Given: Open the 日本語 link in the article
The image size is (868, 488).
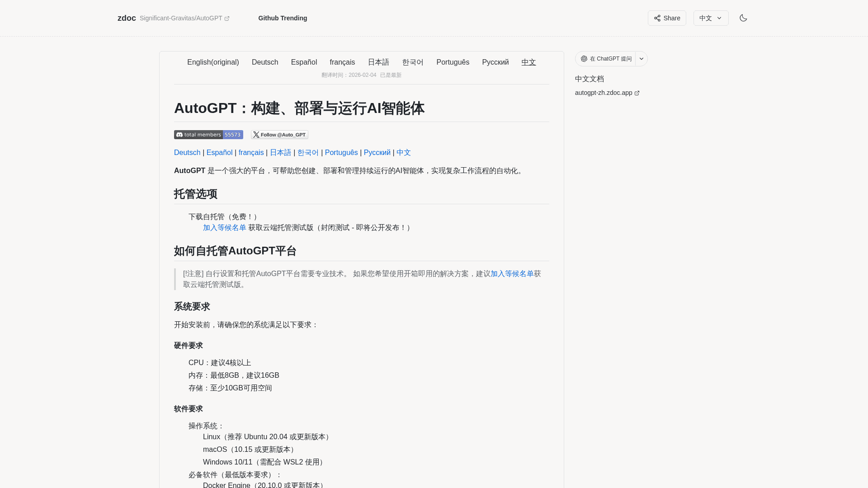Looking at the screenshot, I should click(280, 152).
